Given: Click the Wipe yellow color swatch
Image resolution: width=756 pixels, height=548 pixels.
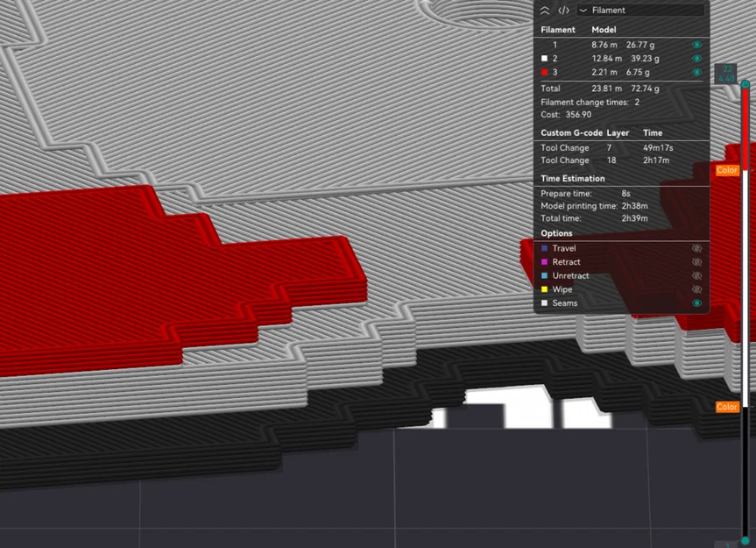Looking at the screenshot, I should coord(544,289).
